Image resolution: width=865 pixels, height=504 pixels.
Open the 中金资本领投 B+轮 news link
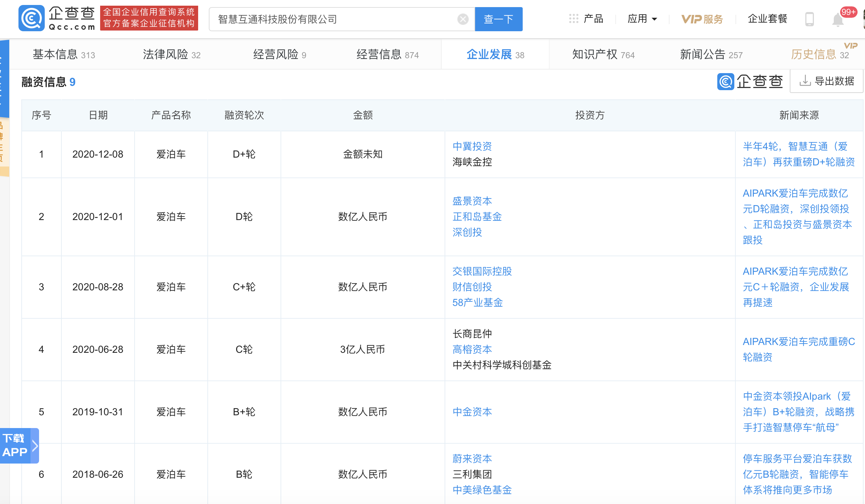(x=799, y=412)
